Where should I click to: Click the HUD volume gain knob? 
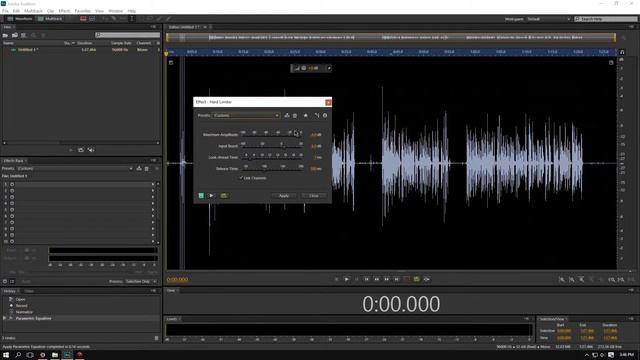[x=304, y=68]
